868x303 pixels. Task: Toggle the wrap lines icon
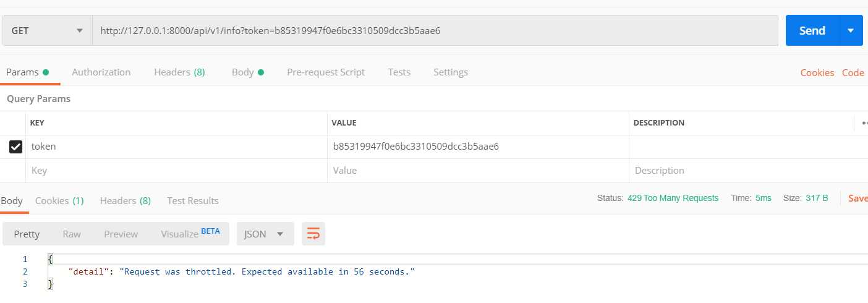coord(313,234)
